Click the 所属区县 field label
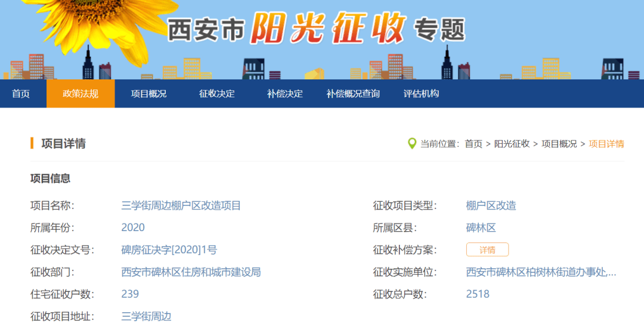The height and width of the screenshot is (326, 644). [395, 227]
